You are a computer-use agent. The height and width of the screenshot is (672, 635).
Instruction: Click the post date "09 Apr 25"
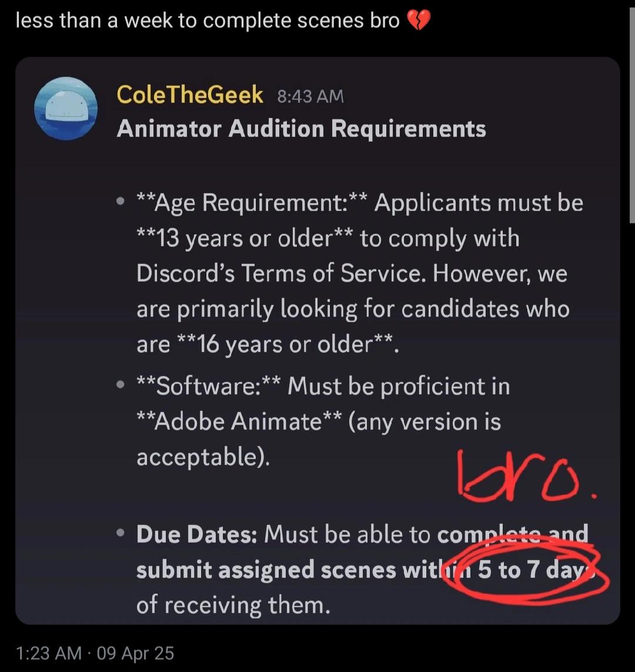136,653
